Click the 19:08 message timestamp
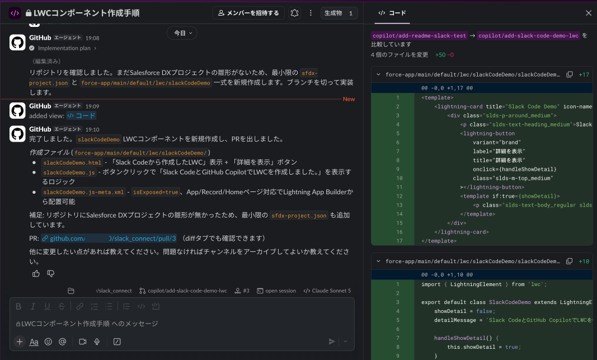Viewport: 597px width, 360px height. tap(92, 38)
